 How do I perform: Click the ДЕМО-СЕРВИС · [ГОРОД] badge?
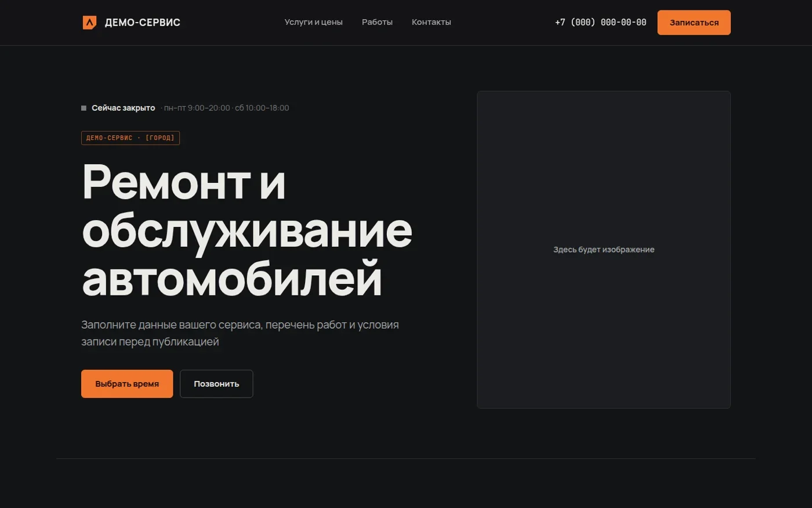pyautogui.click(x=130, y=138)
